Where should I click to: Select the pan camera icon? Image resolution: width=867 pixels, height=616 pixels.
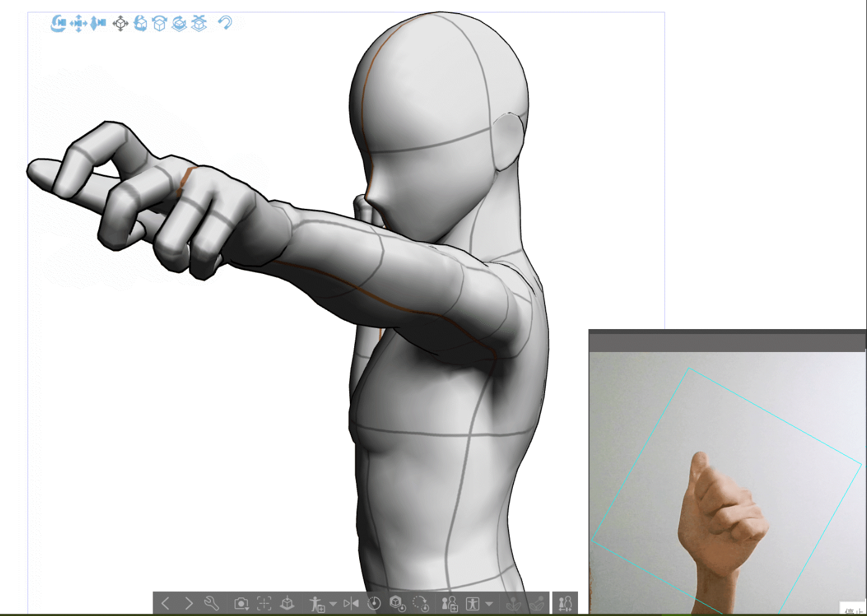pyautogui.click(x=78, y=24)
